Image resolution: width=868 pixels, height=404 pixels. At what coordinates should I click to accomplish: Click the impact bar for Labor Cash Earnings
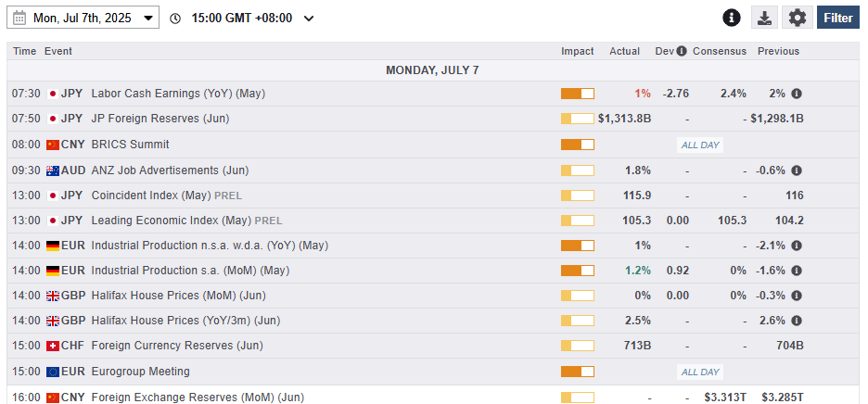[x=577, y=94]
